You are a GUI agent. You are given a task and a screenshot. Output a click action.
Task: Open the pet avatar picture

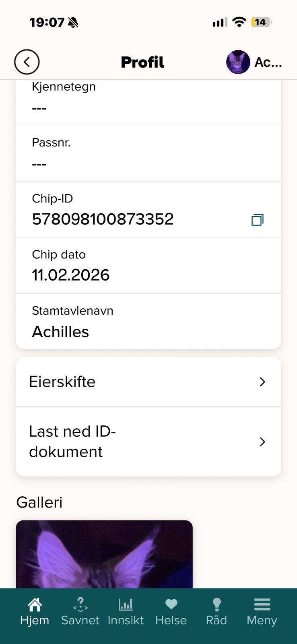[x=238, y=62]
